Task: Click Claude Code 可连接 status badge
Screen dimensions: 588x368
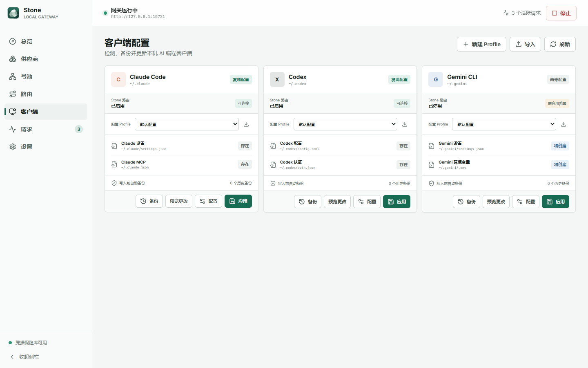Action: 244,103
